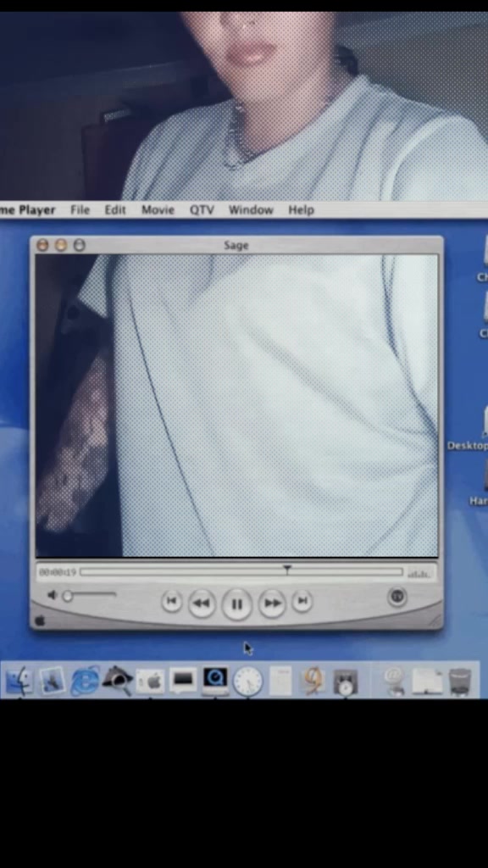Click the playhead marker on the timeline

(286, 569)
